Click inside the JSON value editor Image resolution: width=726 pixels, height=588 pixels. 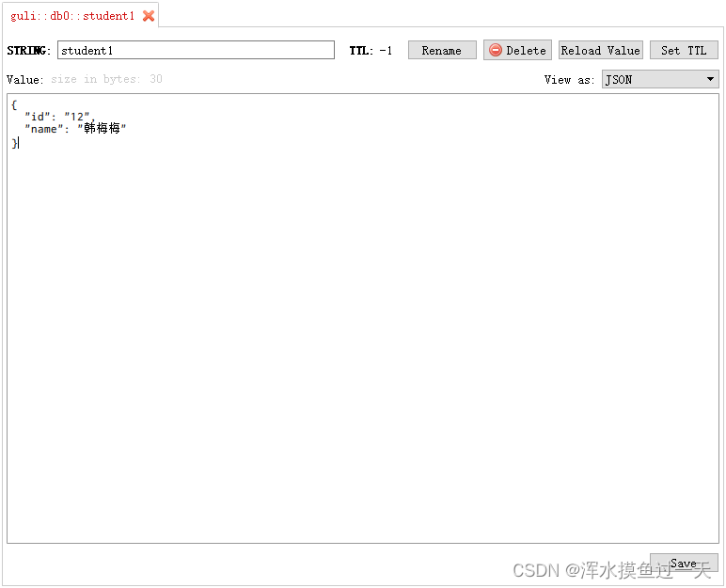click(363, 318)
